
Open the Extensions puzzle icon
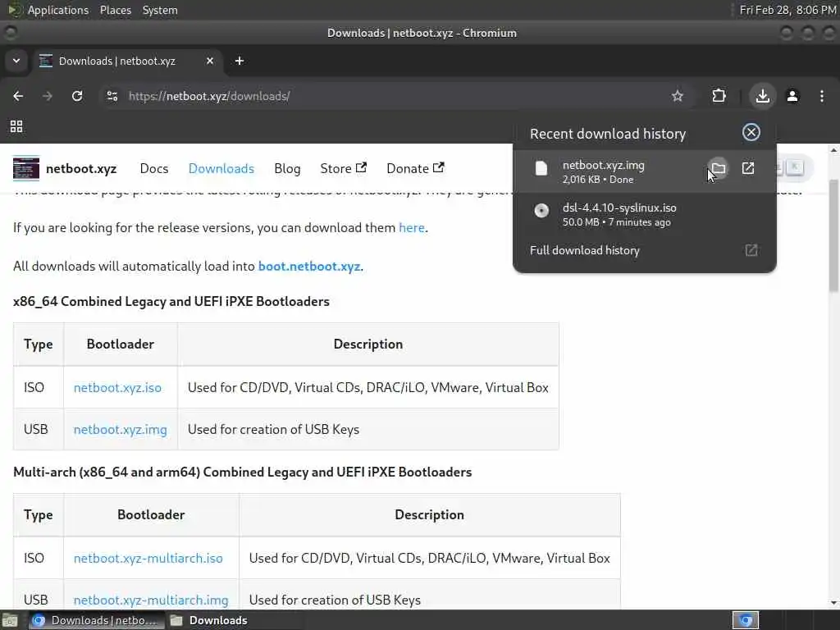[719, 96]
